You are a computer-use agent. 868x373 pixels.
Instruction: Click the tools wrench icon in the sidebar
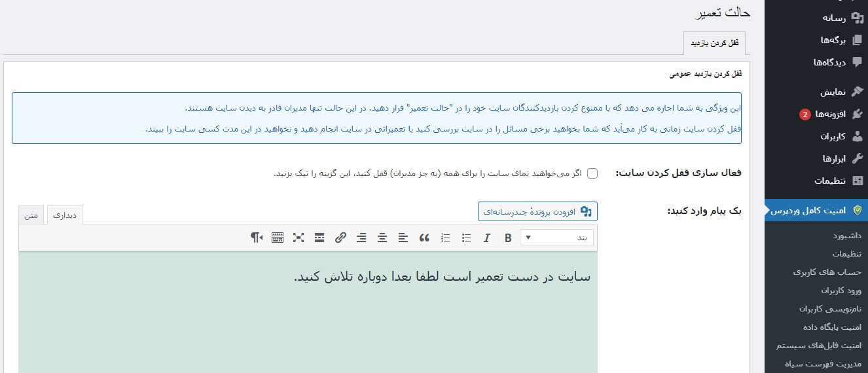[x=857, y=158]
